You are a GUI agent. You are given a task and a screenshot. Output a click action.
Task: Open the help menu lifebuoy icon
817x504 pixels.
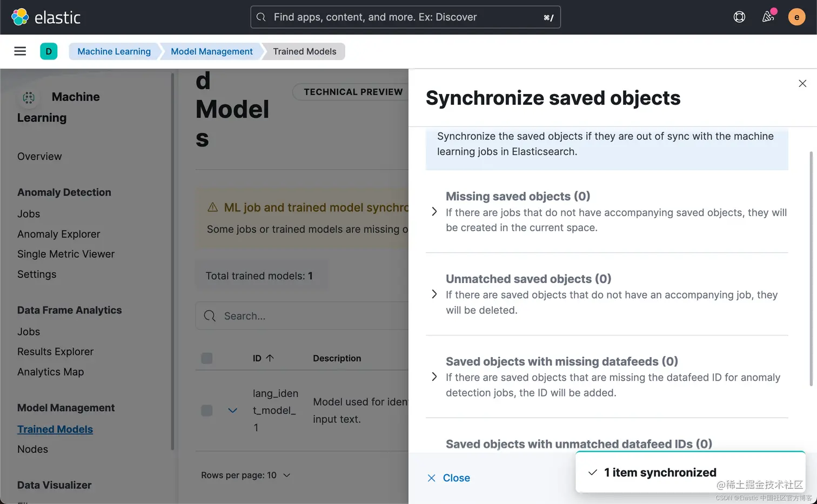(x=739, y=17)
